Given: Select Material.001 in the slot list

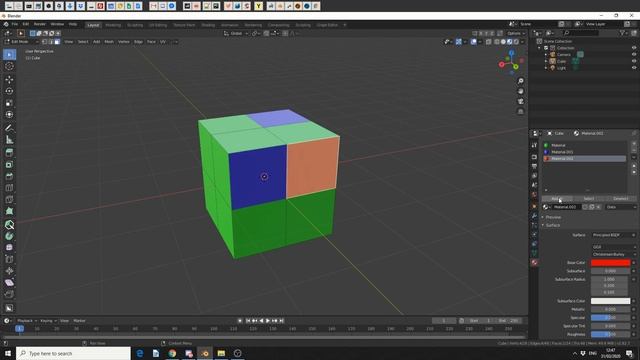Looking at the screenshot, I should (584, 152).
